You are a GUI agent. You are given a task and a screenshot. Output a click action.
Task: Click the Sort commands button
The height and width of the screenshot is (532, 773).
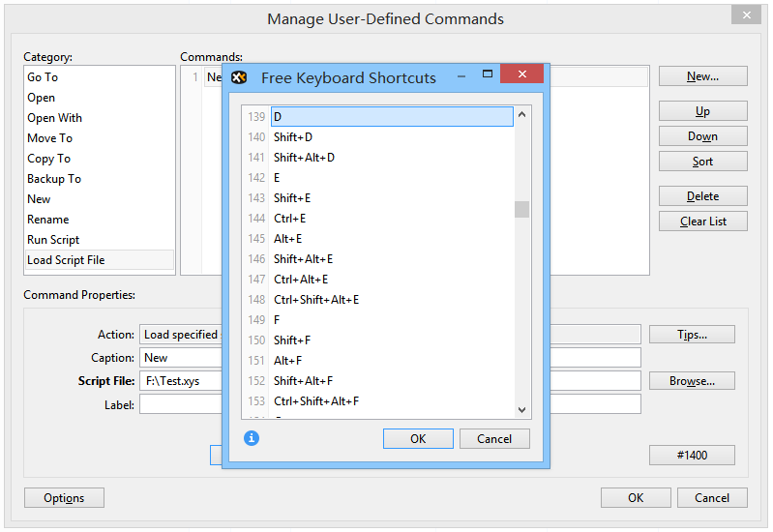(x=702, y=162)
